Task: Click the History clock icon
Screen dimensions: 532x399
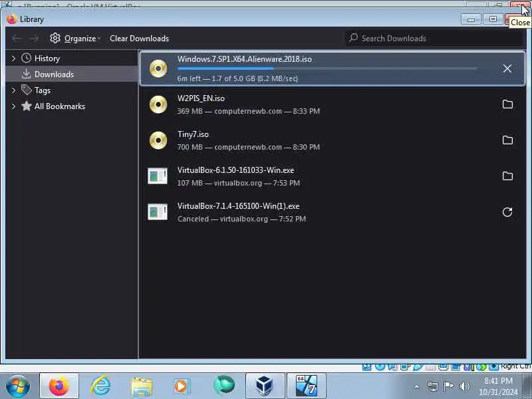Action: tap(26, 58)
